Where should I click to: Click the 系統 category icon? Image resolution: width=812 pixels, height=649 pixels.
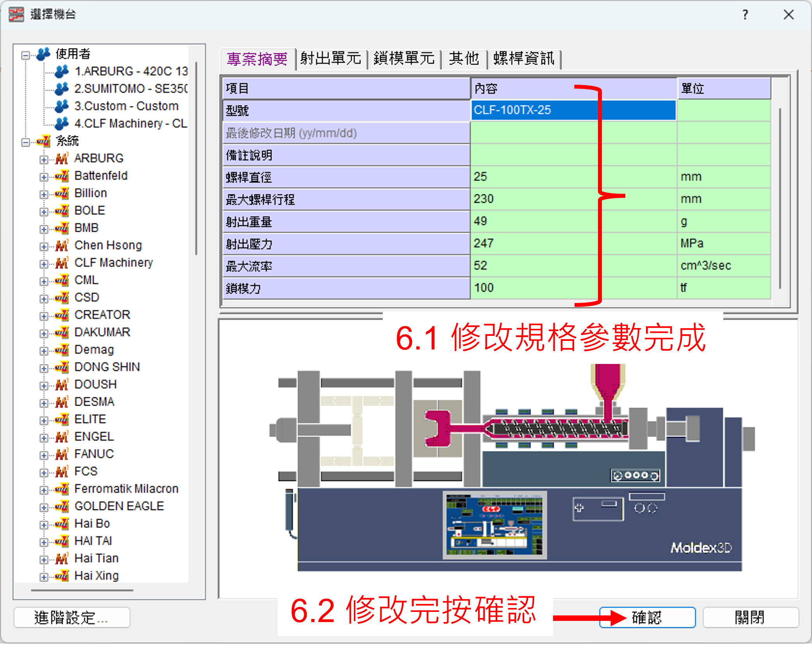44,141
